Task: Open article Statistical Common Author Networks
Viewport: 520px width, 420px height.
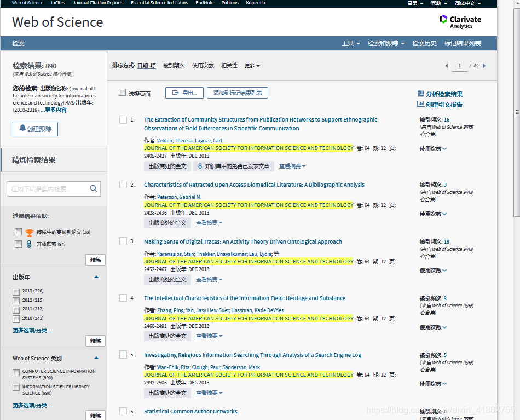Action: pos(190,411)
